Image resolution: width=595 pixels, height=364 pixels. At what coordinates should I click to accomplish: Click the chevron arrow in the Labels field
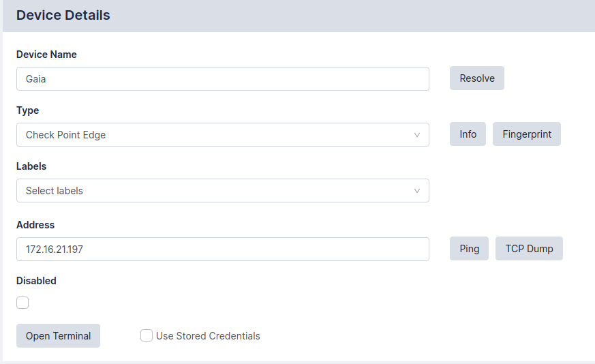point(417,191)
